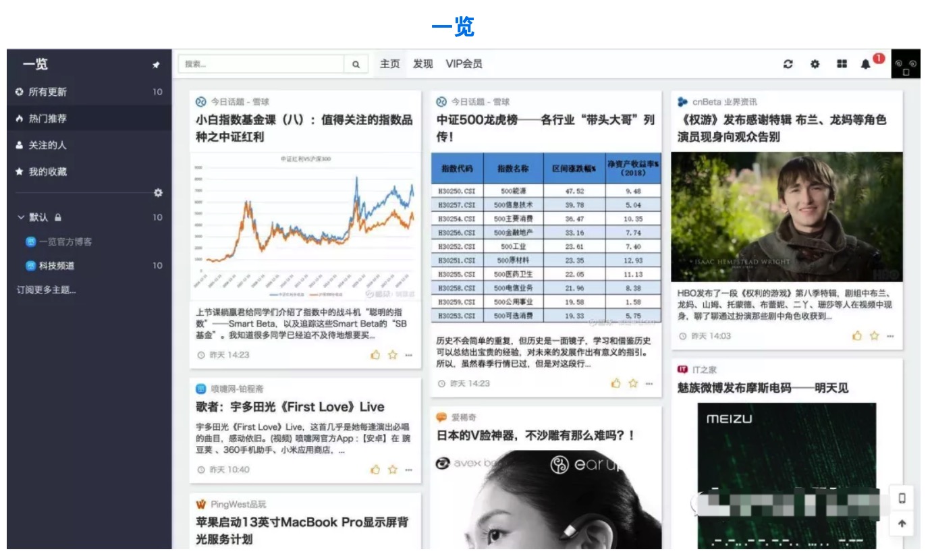930x560 pixels.
Task: Like the 小白指数基金课 article
Action: pyautogui.click(x=375, y=355)
